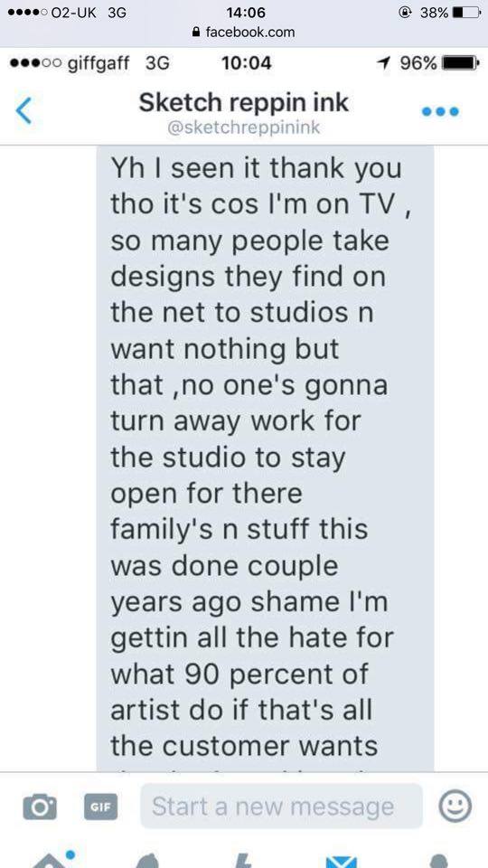This screenshot has height=868, width=488.
Task: Tap the location arrow beside 96%
Action: [381, 63]
